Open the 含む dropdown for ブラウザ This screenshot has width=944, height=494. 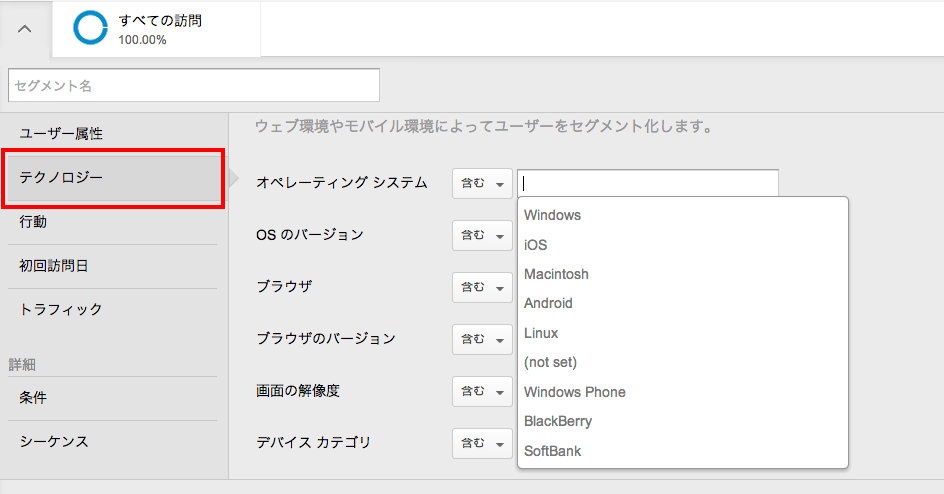point(482,288)
